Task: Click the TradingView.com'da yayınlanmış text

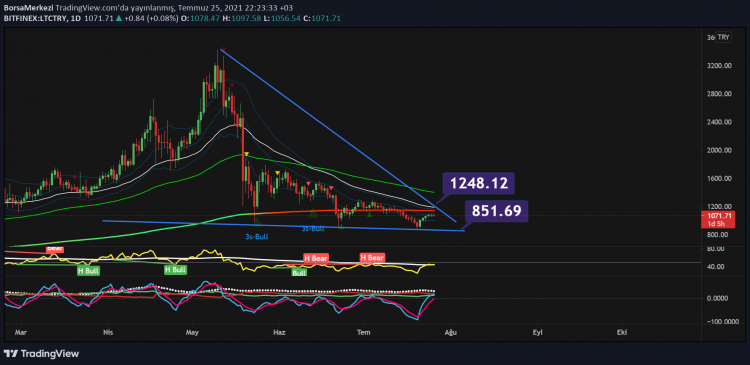Action: coord(115,8)
